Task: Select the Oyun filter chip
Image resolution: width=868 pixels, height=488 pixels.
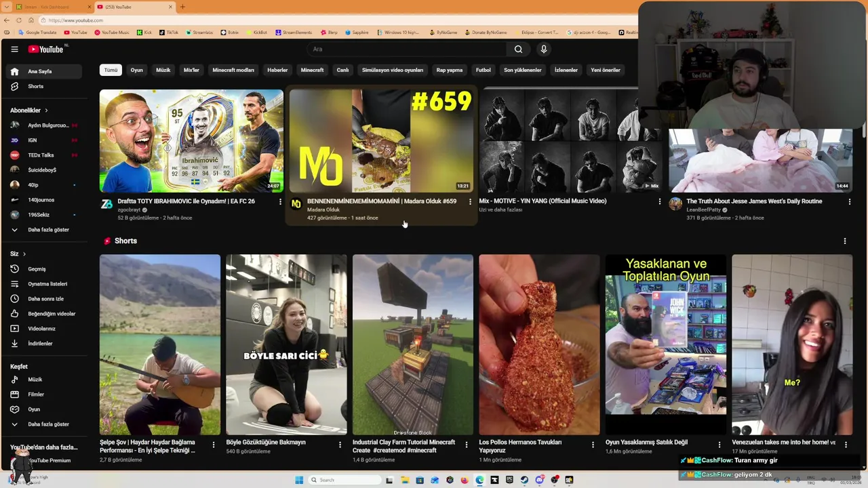Action: (x=137, y=70)
